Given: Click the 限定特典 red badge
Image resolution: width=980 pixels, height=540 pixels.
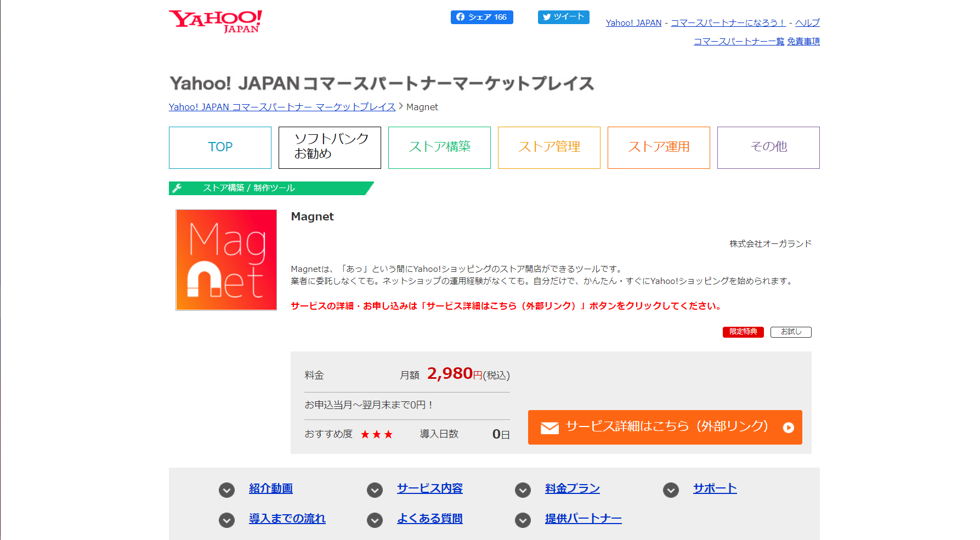Looking at the screenshot, I should (743, 332).
